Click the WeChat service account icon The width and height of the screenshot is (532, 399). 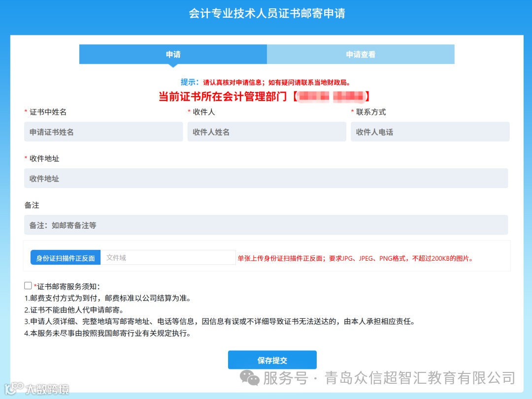pos(248,378)
